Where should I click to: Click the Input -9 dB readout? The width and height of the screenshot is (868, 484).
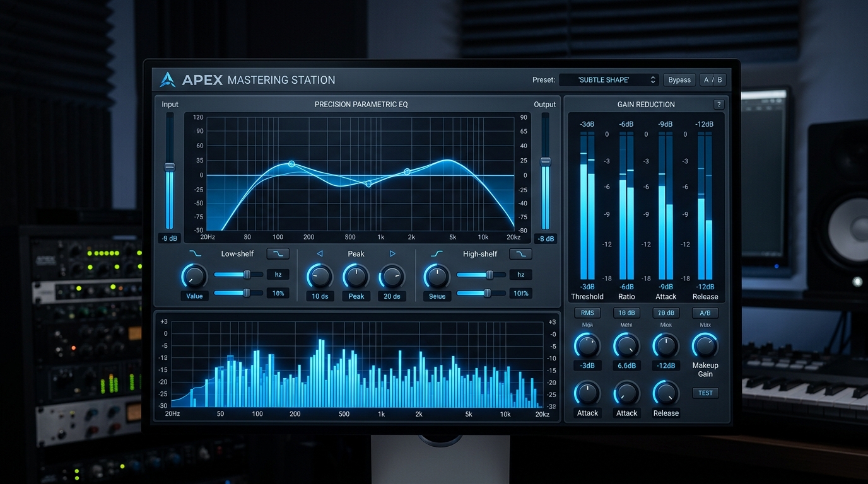point(169,238)
